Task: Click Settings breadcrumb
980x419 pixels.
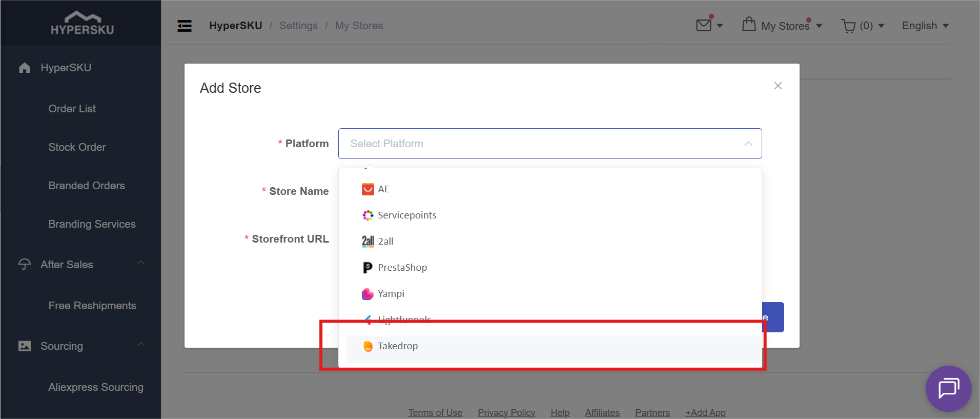Action: click(x=298, y=26)
